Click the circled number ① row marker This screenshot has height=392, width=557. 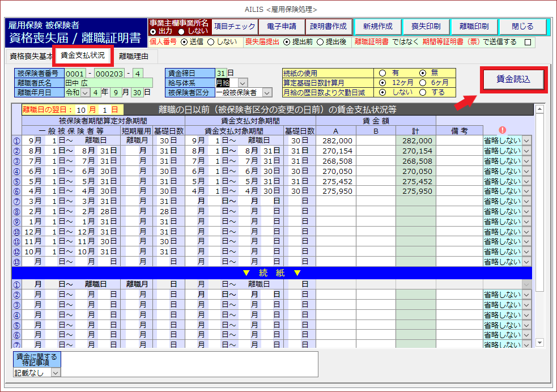16,140
